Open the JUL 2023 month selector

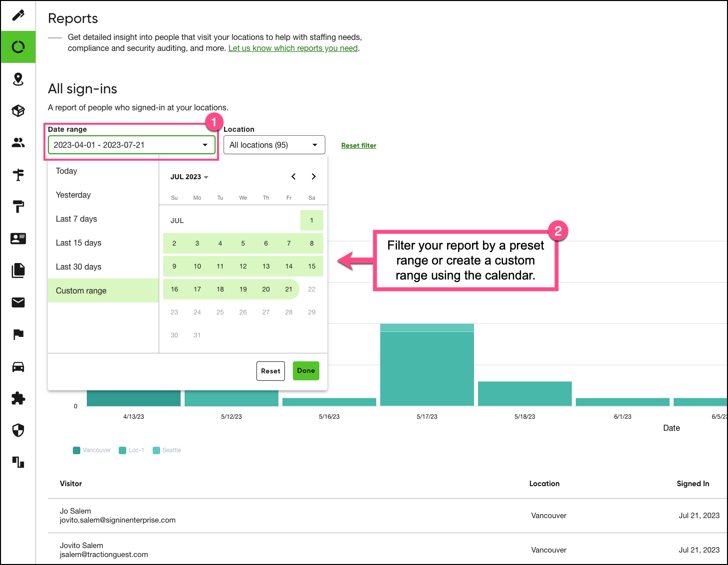click(190, 177)
